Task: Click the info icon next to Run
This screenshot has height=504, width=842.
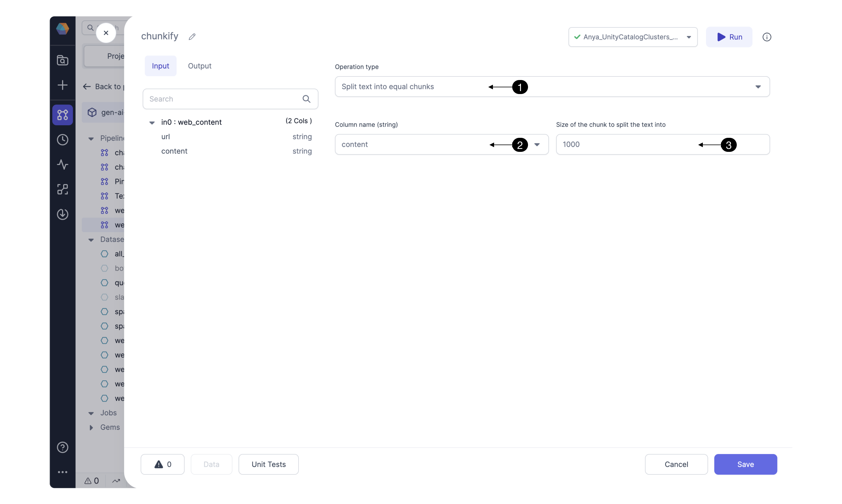Action: (767, 37)
